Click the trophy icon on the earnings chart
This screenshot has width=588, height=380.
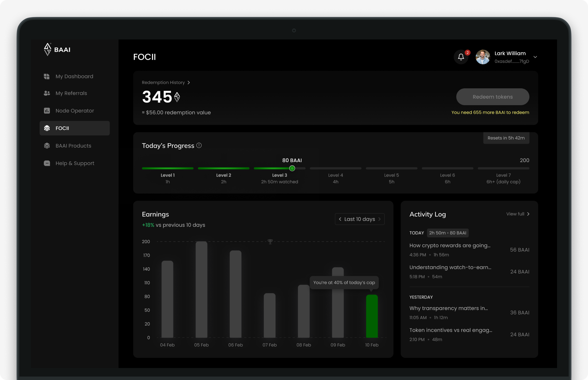click(x=270, y=242)
